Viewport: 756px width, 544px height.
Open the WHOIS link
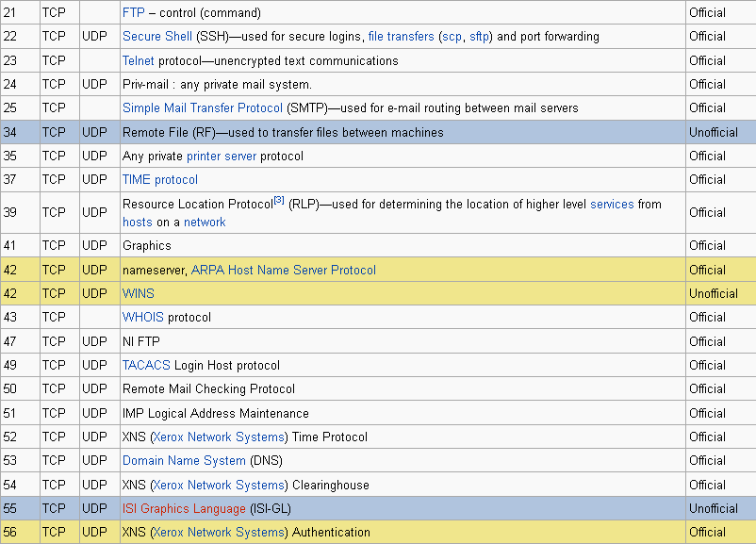[x=143, y=318]
